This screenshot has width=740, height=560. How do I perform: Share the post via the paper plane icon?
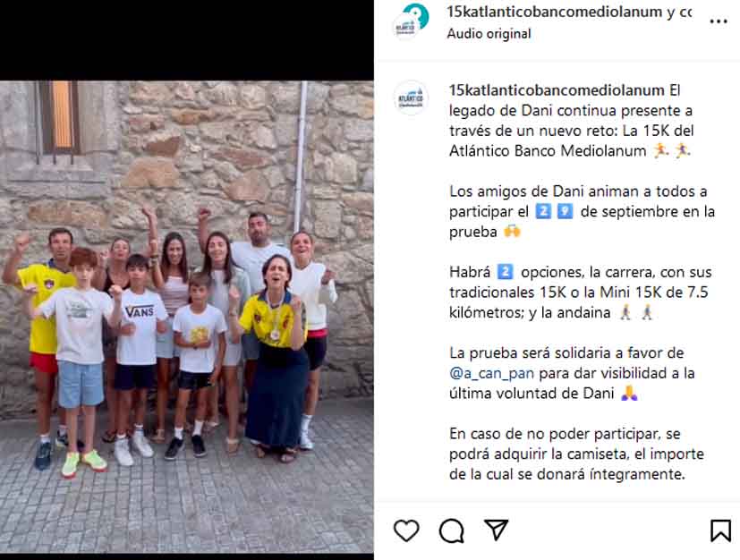tap(497, 530)
